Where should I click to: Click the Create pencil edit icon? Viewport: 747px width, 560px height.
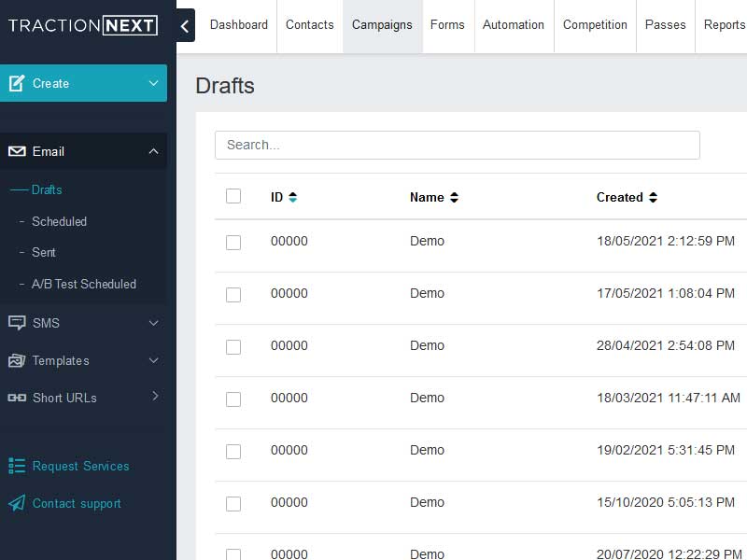[x=17, y=83]
